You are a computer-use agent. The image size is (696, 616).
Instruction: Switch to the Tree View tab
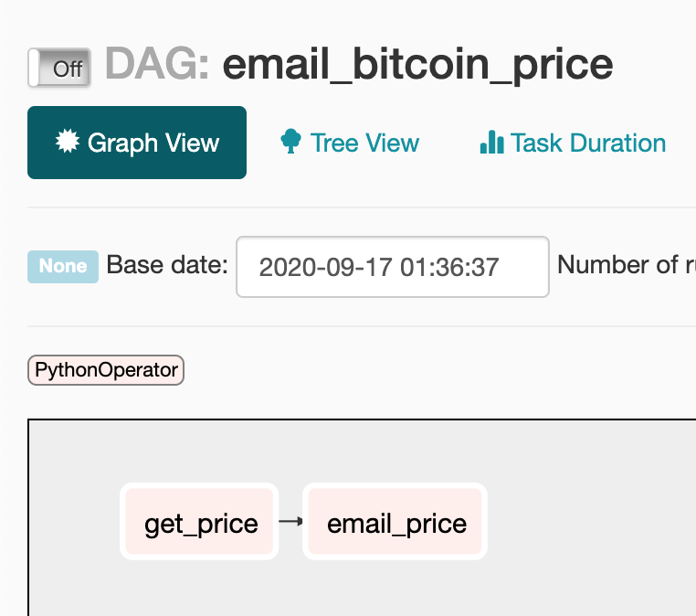click(x=350, y=143)
